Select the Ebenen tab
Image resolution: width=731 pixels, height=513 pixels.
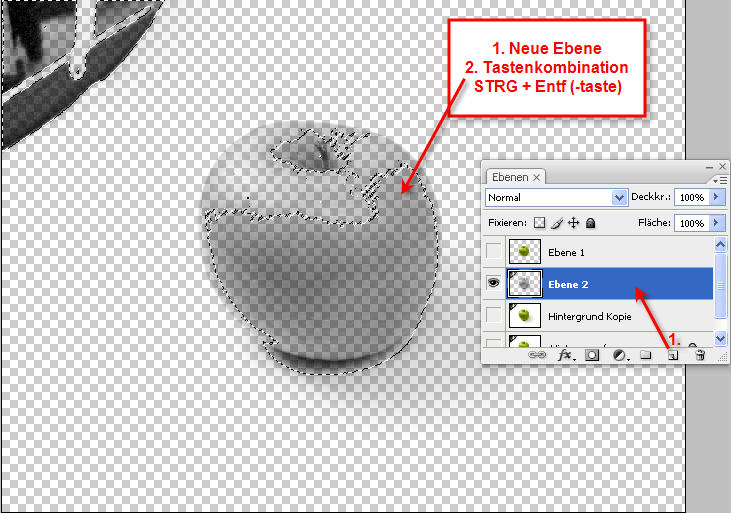pos(511,177)
